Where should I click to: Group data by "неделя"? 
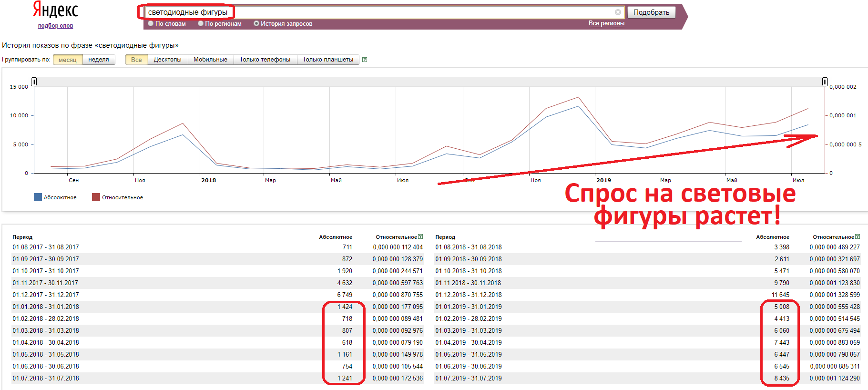[99, 60]
